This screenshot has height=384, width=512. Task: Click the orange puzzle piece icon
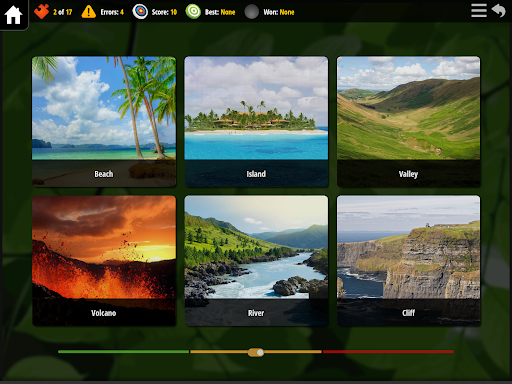[x=42, y=12]
